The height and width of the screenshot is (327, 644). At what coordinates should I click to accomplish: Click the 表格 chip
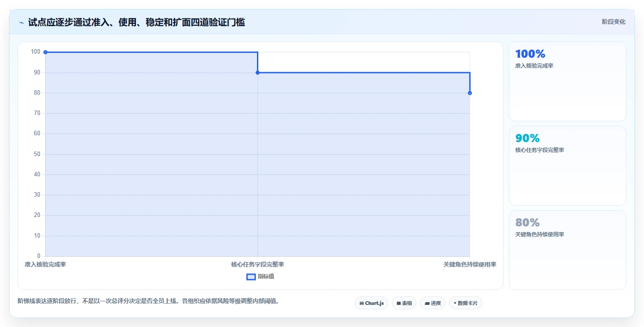point(404,303)
